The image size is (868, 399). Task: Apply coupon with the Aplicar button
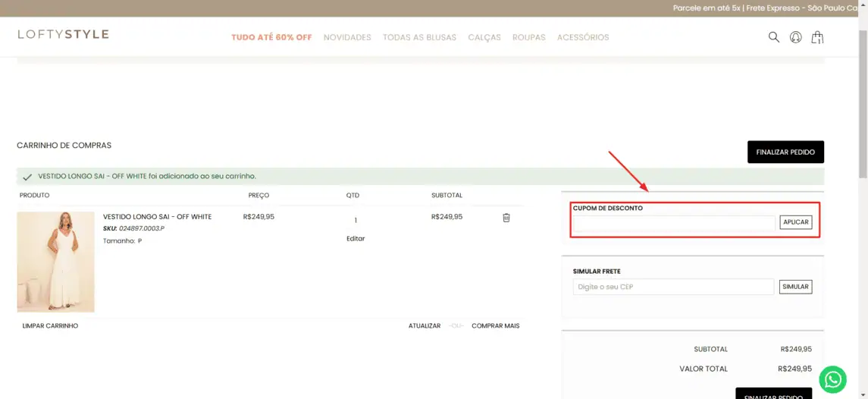pos(795,222)
